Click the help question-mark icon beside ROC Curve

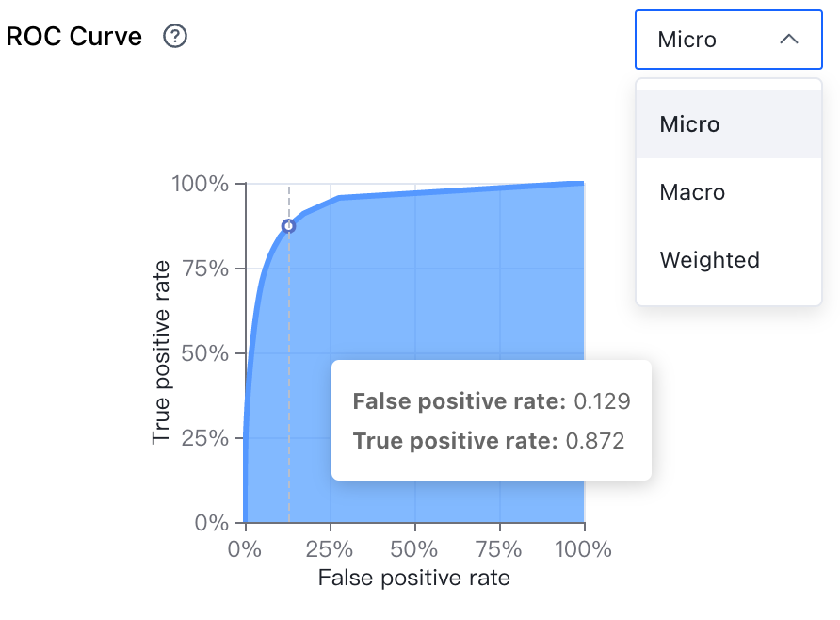(175, 37)
